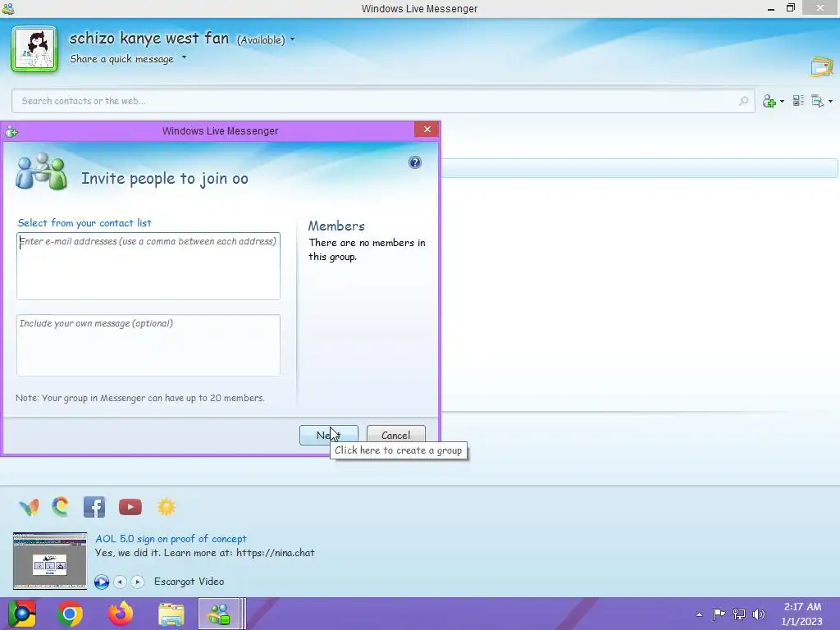Click the Cancel button
This screenshot has width=840, height=630.
396,435
